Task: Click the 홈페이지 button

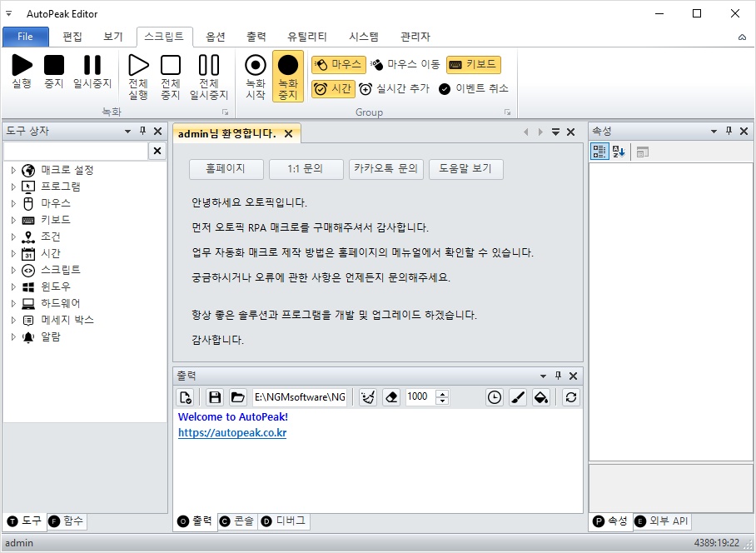Action: coord(226,169)
